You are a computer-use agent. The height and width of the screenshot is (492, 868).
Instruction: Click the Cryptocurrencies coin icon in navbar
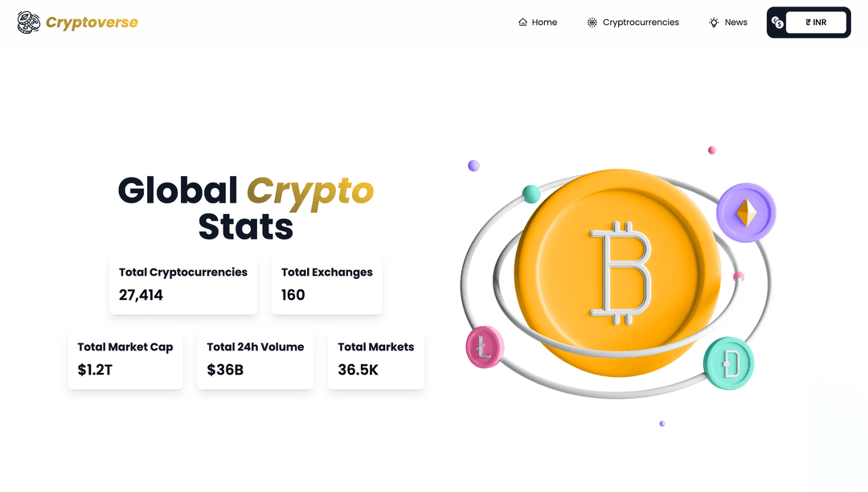592,23
